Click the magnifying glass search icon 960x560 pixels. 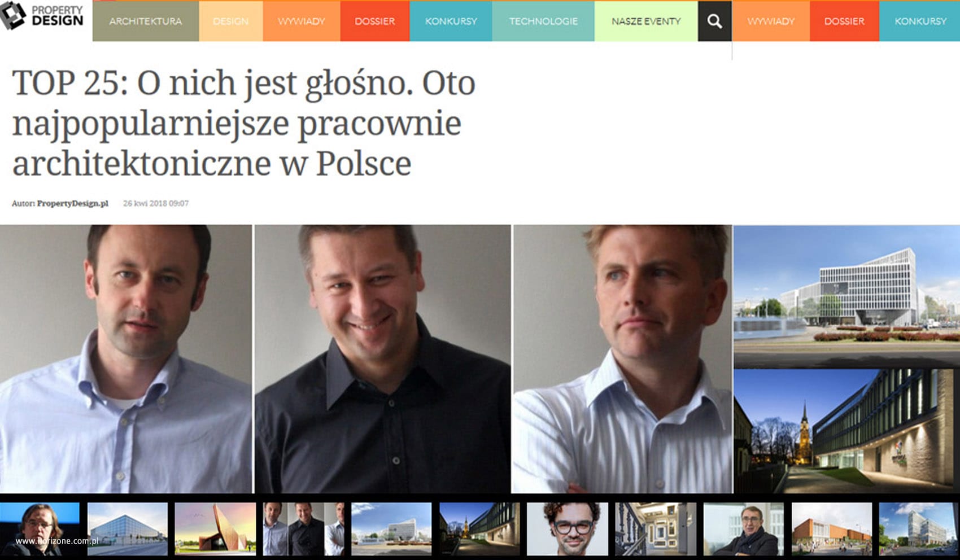click(x=714, y=21)
